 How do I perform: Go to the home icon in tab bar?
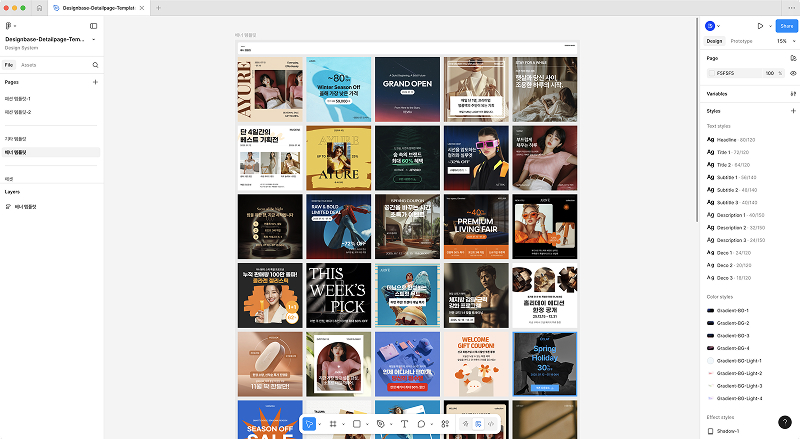(39, 8)
